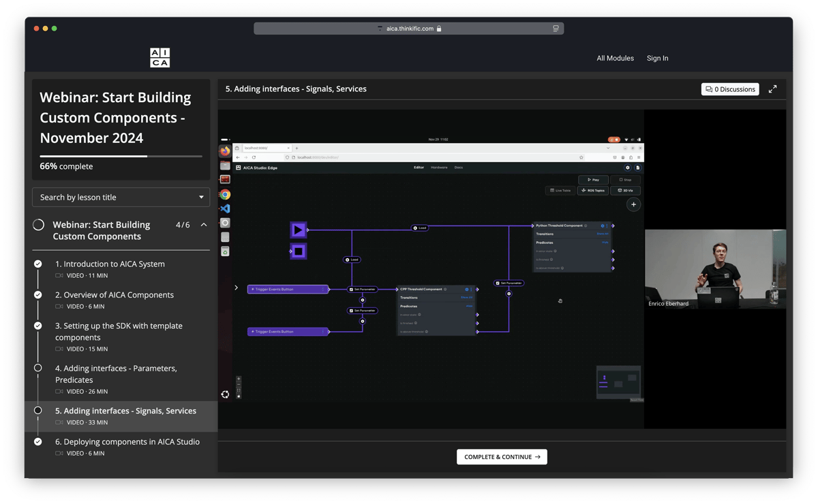
Task: Click the new tab plus in the video's Firefox
Action: click(x=297, y=148)
